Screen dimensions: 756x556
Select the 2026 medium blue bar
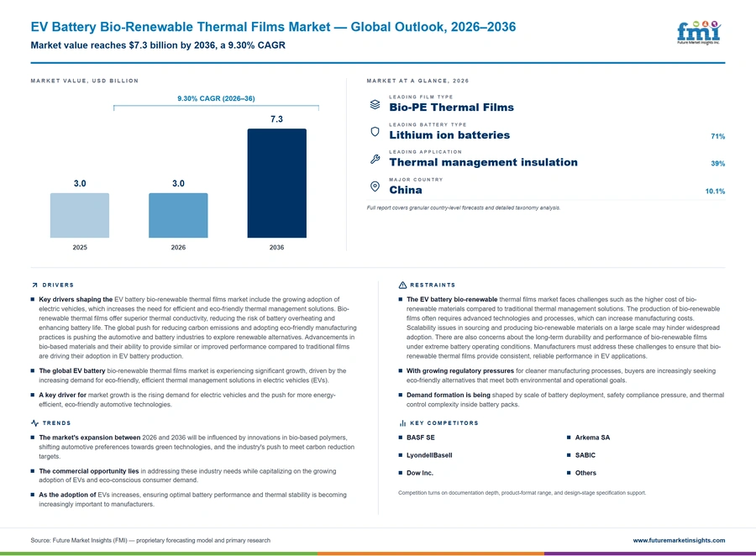[x=178, y=215]
